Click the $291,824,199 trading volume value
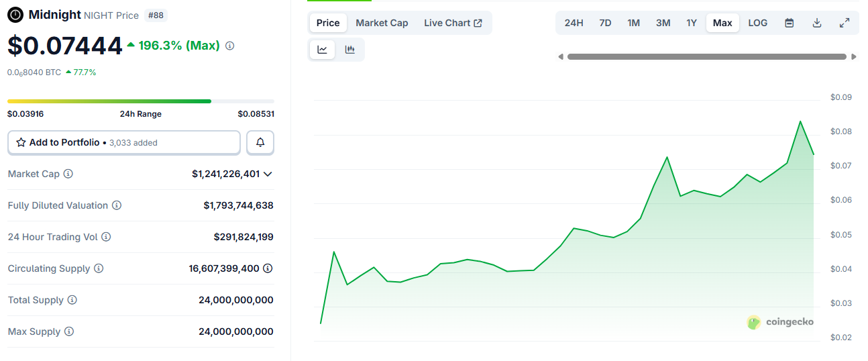The image size is (868, 361). point(243,237)
